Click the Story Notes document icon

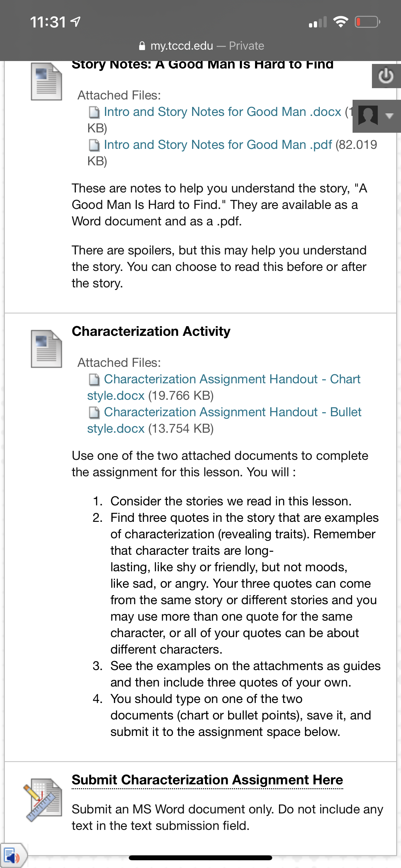(46, 82)
